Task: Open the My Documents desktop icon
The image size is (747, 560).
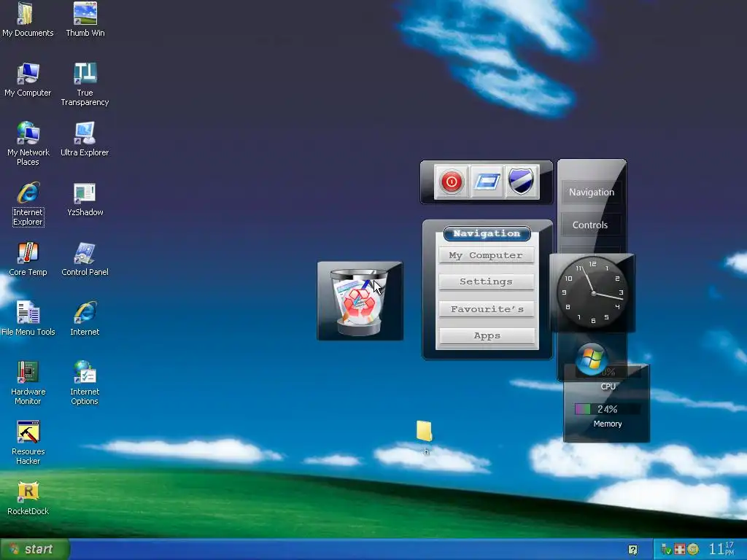Action: (x=28, y=20)
